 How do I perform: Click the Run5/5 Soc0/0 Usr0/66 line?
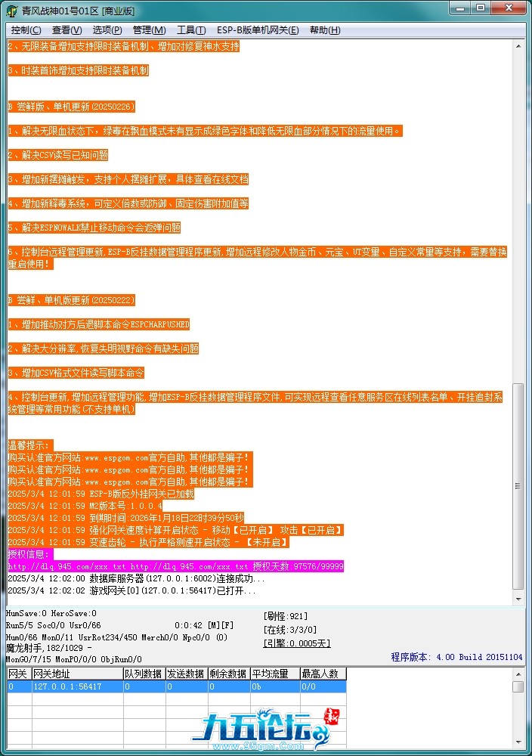[54, 625]
